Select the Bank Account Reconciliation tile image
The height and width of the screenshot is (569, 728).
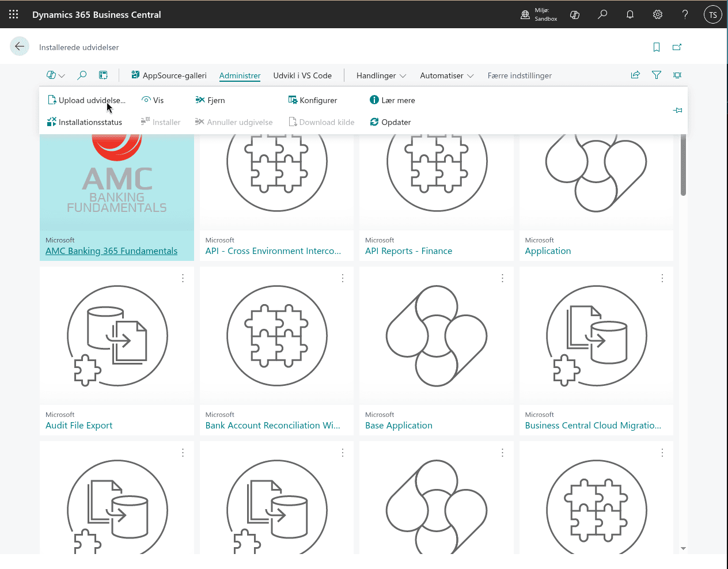pos(277,336)
